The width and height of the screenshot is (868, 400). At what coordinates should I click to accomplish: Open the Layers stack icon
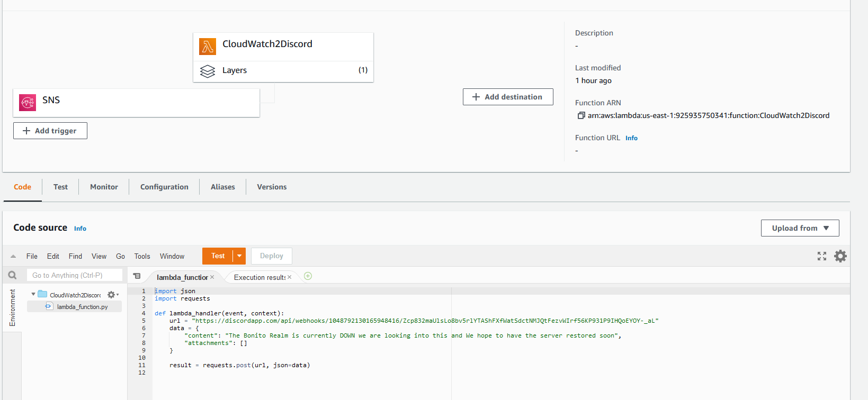[x=208, y=71]
